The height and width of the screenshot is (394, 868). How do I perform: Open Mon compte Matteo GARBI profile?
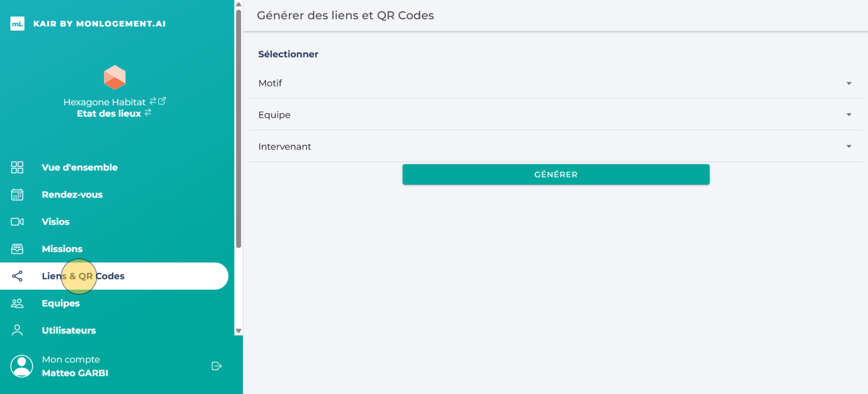click(75, 366)
